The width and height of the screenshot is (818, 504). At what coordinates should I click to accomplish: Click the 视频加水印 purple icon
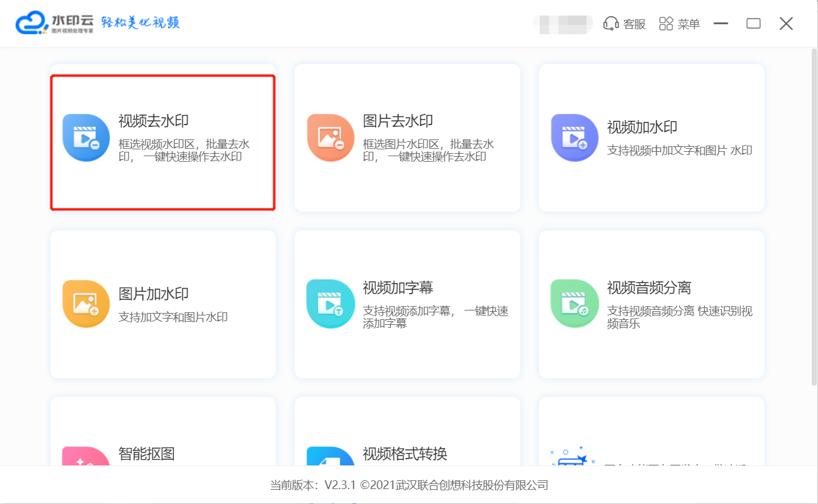tap(574, 138)
